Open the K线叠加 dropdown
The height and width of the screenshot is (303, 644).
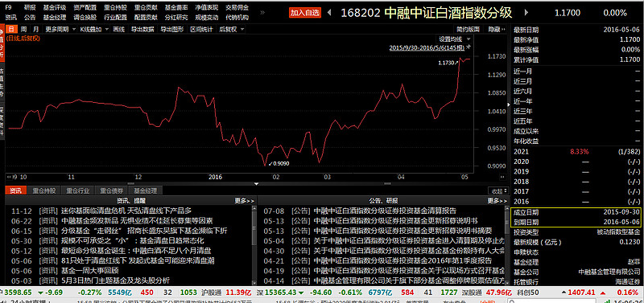tap(94, 29)
